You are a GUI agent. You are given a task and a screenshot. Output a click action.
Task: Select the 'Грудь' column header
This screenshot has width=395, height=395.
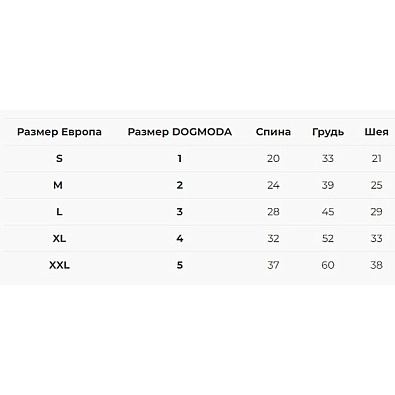coord(328,132)
